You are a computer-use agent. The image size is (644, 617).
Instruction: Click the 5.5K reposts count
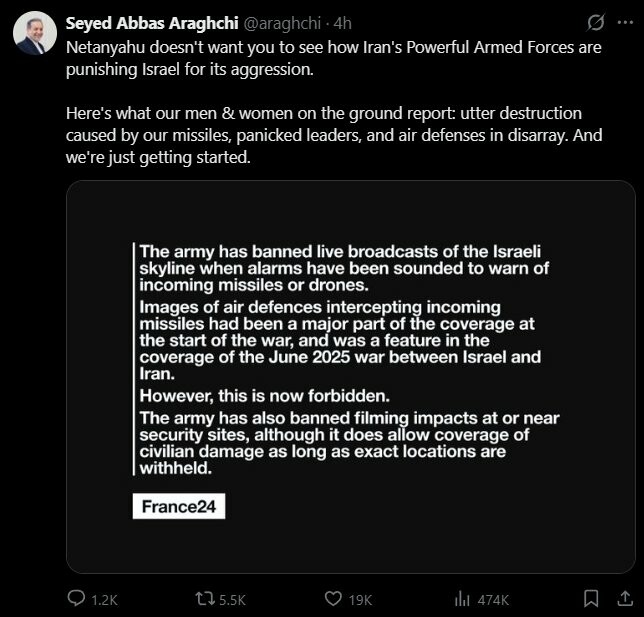coord(232,600)
